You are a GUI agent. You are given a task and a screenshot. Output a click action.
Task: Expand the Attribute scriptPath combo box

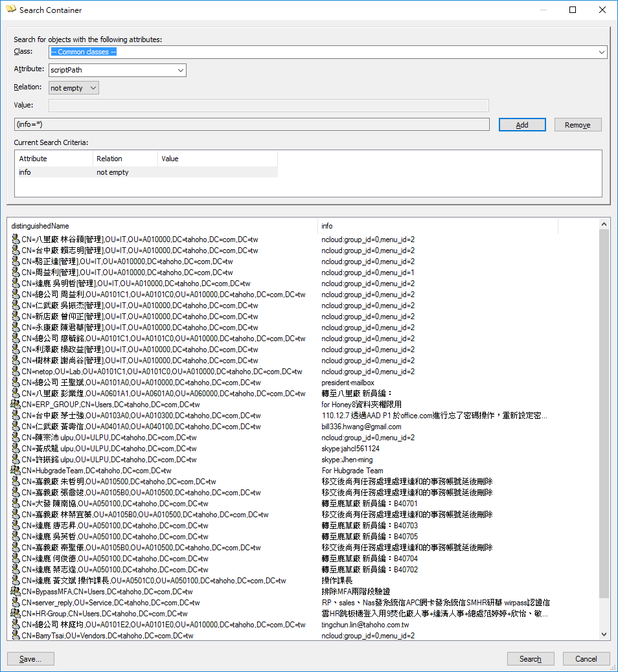180,70
